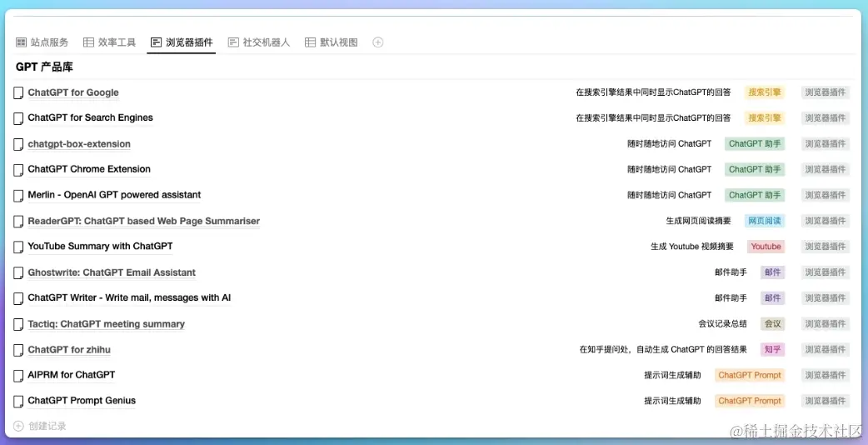Open the page icon of the Merlin row

(x=18, y=195)
